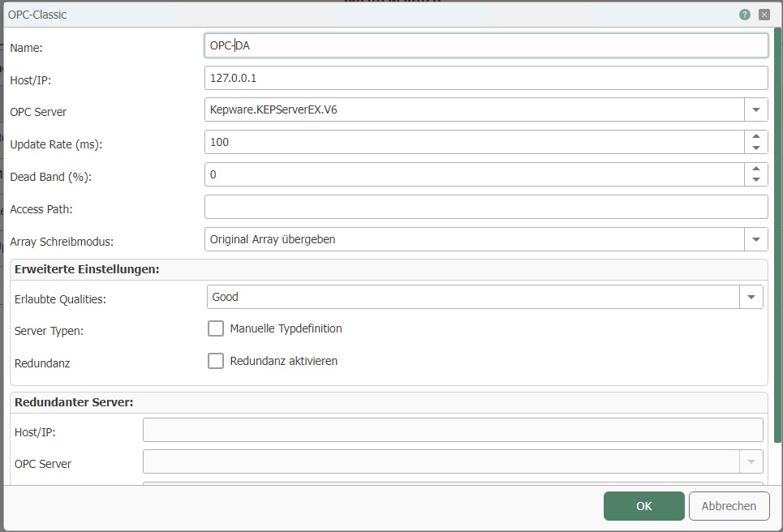Screen dimensions: 783x532
Task: Tick the Redundanz aktivieren checkbox
Action: (216, 361)
